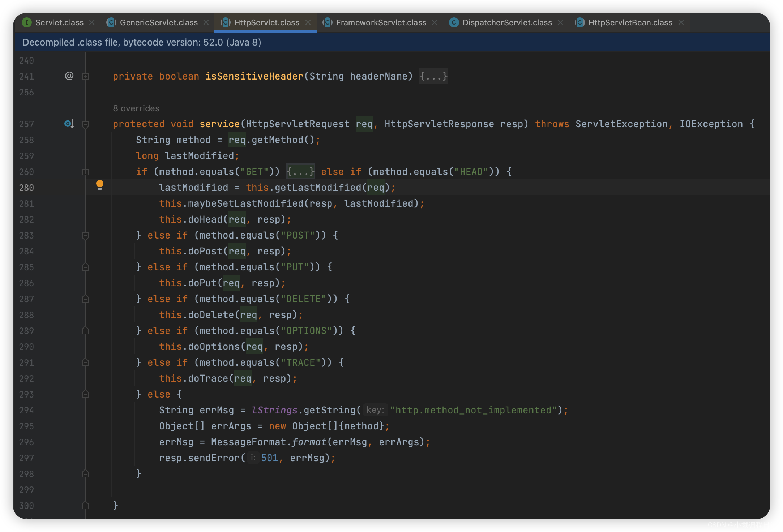Toggle the fold marker on line 285
Viewport: 783px width, 532px height.
click(85, 267)
